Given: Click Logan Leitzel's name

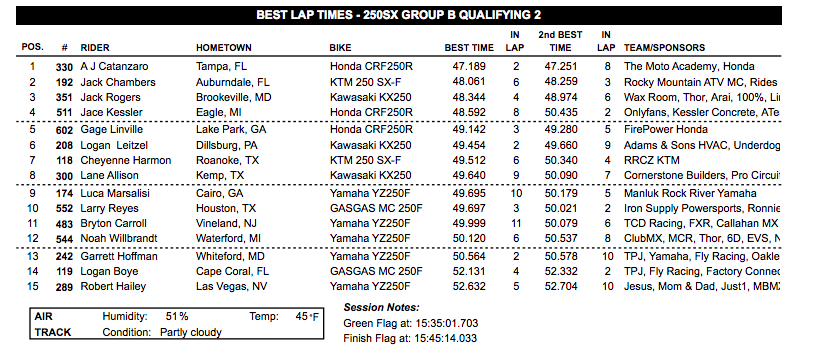Looking at the screenshot, I should (115, 145).
